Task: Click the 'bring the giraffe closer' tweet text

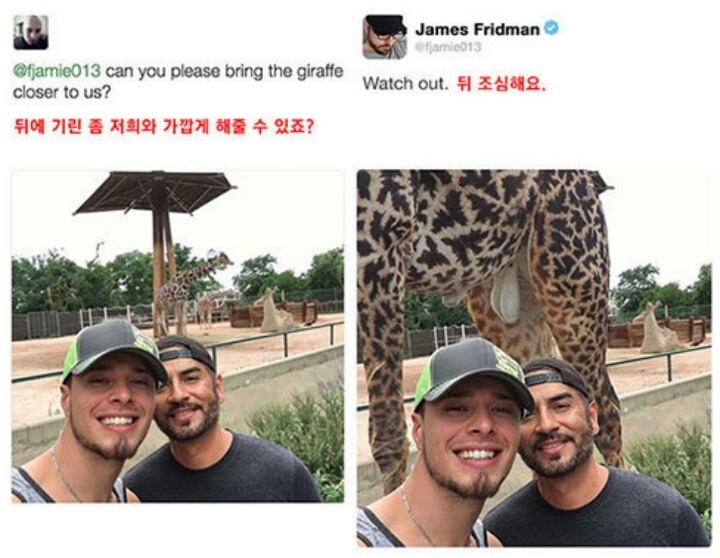Action: 178,82
